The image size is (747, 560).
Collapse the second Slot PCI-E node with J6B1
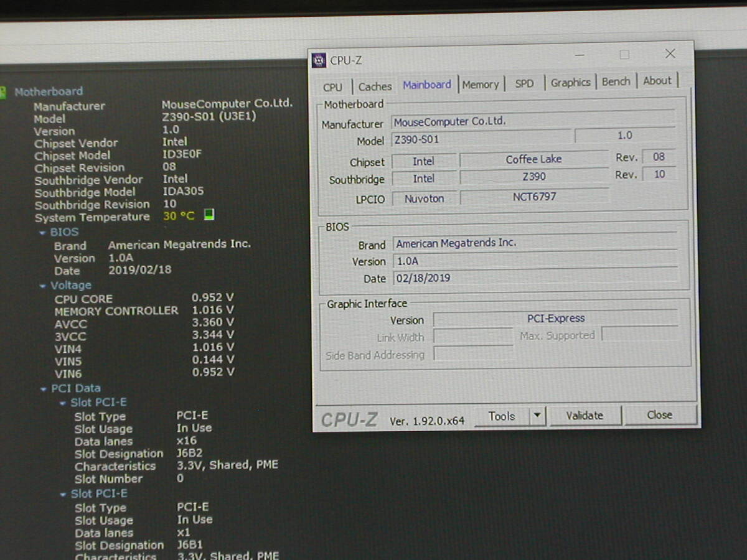click(x=63, y=495)
